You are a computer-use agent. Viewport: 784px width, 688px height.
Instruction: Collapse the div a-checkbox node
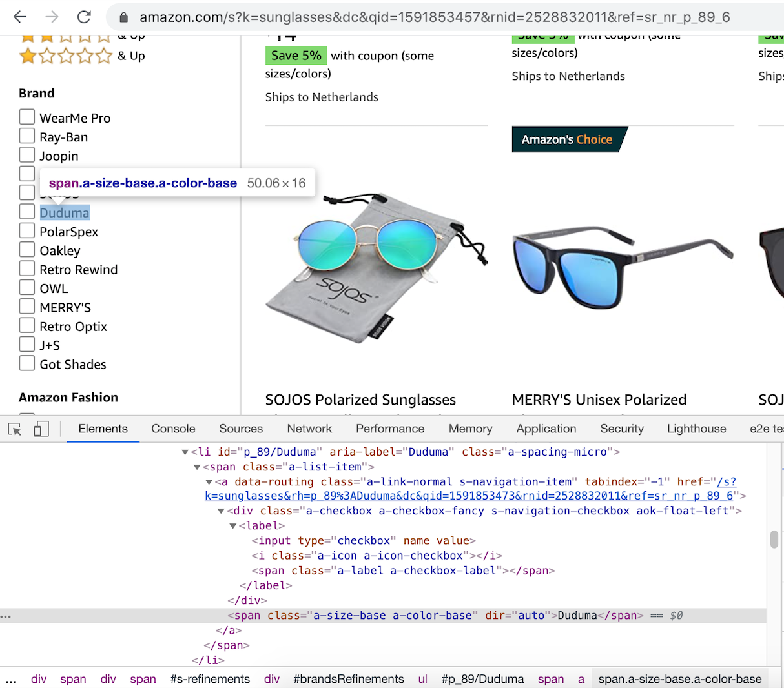click(x=221, y=511)
